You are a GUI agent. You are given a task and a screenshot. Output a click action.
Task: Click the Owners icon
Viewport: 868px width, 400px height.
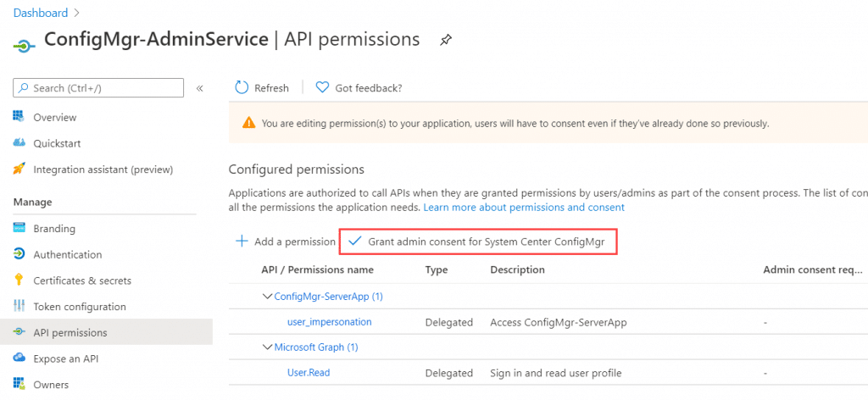19,384
